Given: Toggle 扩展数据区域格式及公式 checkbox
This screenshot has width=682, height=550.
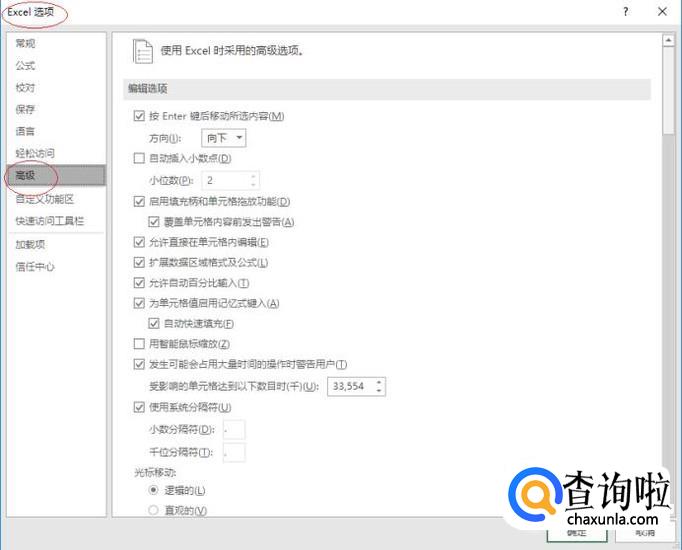Looking at the screenshot, I should (139, 262).
